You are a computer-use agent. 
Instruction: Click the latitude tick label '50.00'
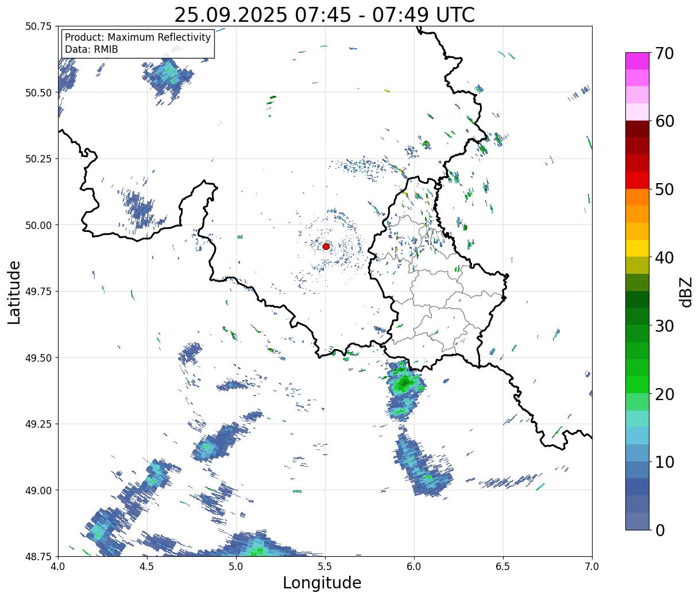tap(38, 225)
